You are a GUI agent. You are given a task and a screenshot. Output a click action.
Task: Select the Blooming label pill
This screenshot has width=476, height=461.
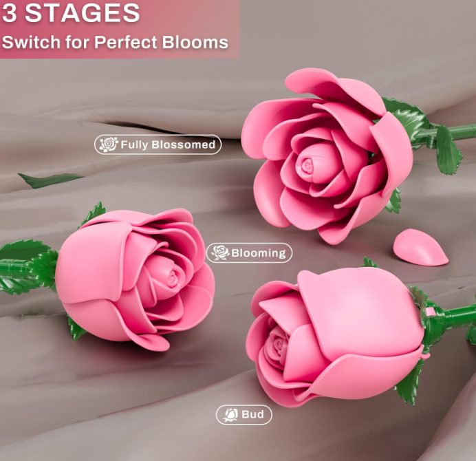pos(249,253)
